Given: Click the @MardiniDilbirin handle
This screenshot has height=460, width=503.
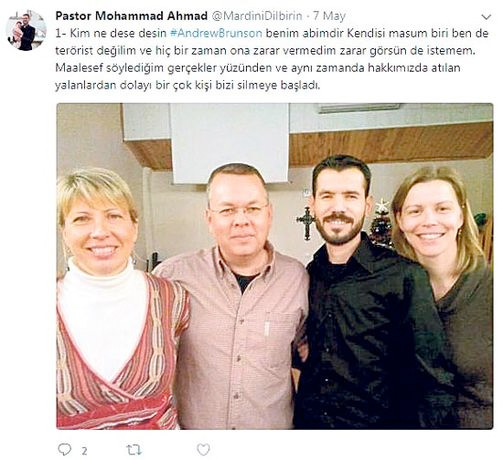Looking at the screenshot, I should coord(257,16).
